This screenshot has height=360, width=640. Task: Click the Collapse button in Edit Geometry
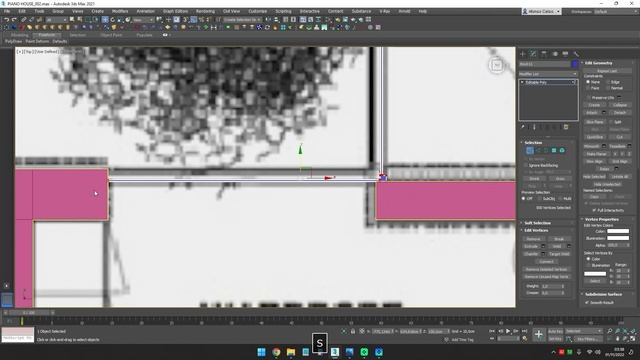coord(620,105)
